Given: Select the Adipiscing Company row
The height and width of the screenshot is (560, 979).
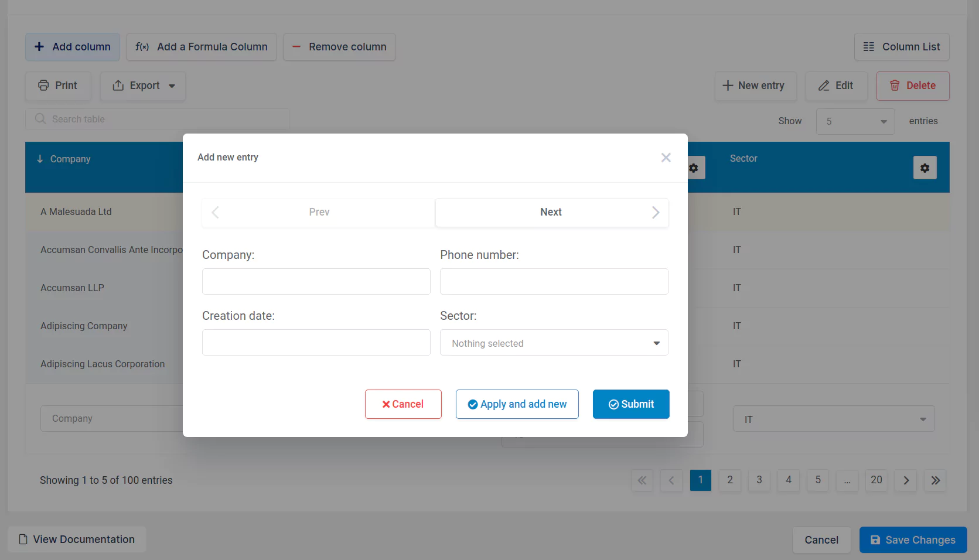Looking at the screenshot, I should point(84,326).
